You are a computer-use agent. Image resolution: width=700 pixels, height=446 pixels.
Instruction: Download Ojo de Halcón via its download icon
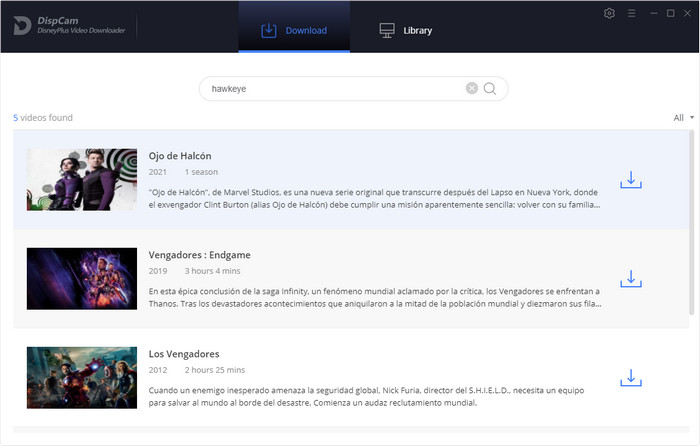(631, 179)
